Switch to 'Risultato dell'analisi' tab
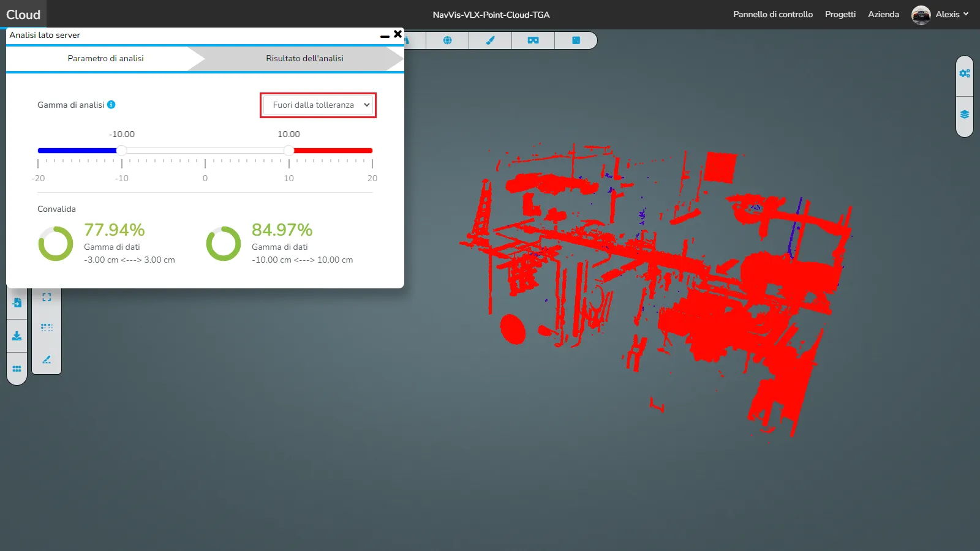This screenshot has height=551, width=980. pyautogui.click(x=304, y=59)
